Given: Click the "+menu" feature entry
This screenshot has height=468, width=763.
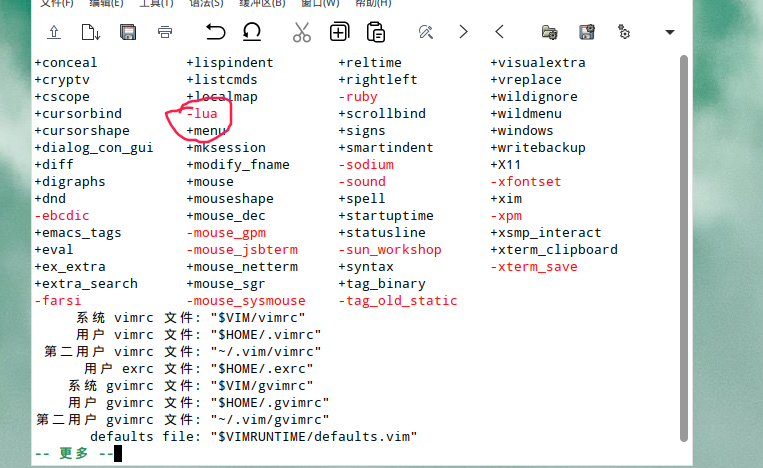Looking at the screenshot, I should point(206,130).
